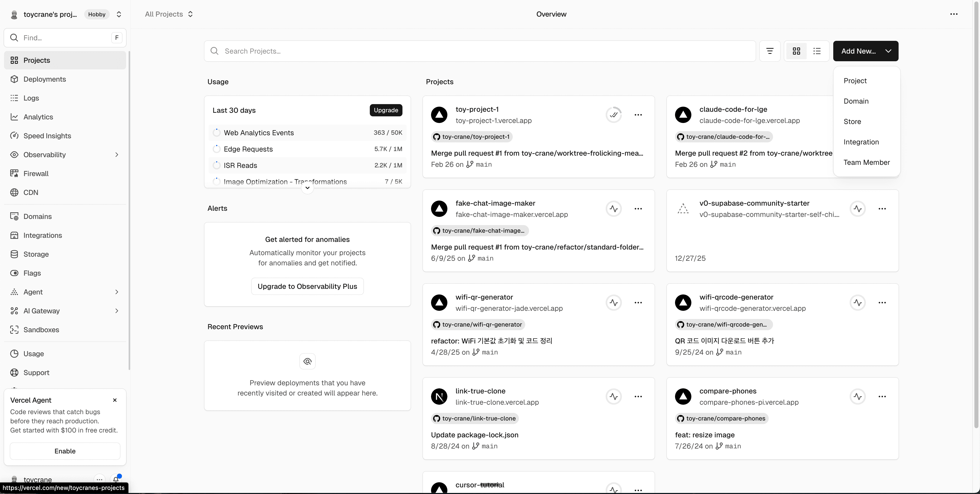This screenshot has height=494, width=980.
Task: Click the top-right ellipsis menu
Action: coord(953,14)
